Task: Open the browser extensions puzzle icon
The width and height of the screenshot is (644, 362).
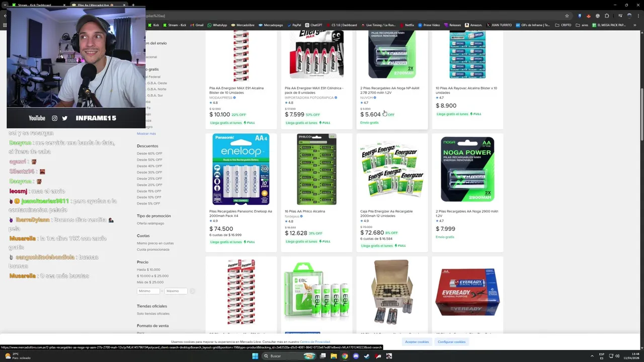Action: 607,16
